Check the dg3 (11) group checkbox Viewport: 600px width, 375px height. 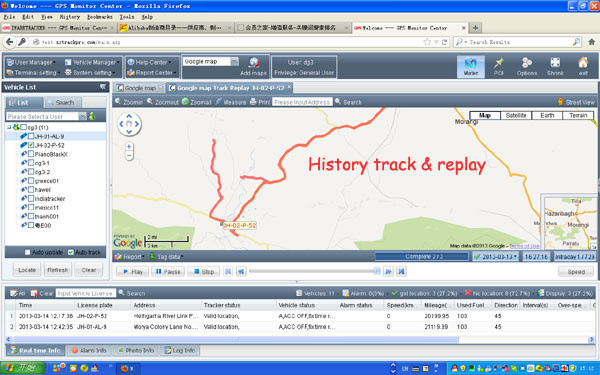(24, 127)
